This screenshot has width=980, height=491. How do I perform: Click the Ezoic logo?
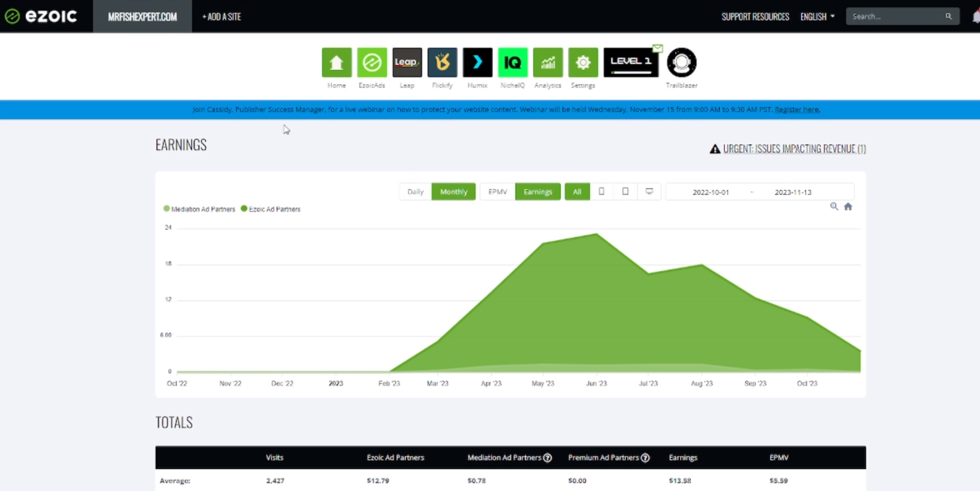pos(41,16)
